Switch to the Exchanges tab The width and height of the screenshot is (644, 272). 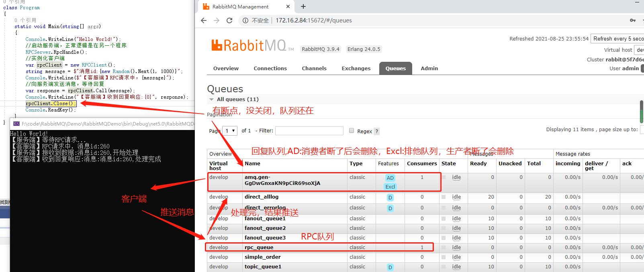(356, 68)
